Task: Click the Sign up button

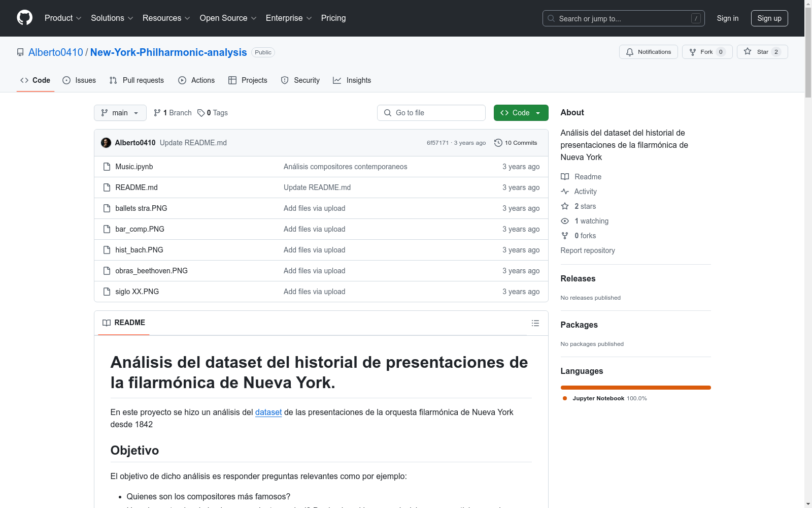Action: tap(769, 18)
